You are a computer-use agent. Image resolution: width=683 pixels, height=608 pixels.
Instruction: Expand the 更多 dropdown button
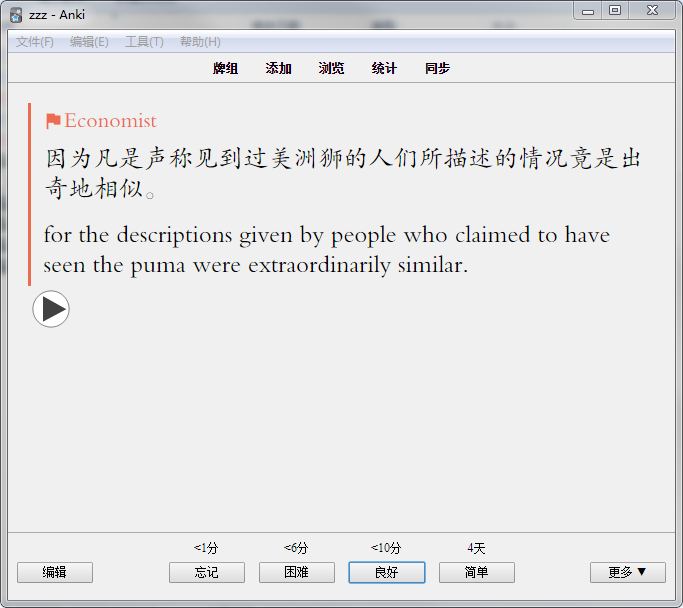click(628, 572)
